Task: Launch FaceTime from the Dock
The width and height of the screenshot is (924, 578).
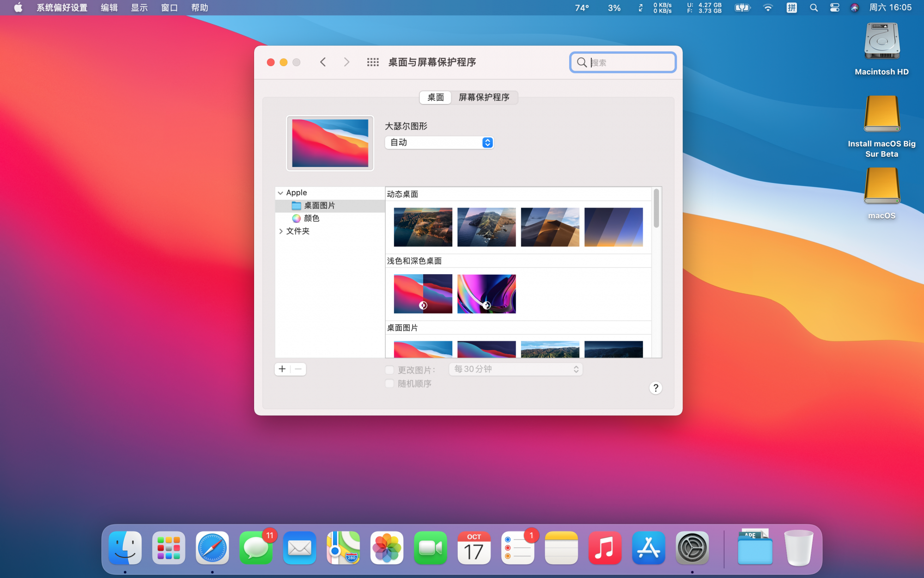Action: click(x=431, y=548)
